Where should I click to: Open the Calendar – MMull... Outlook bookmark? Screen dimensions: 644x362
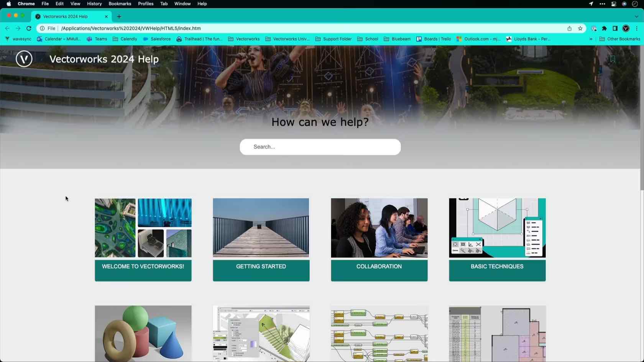click(x=59, y=39)
